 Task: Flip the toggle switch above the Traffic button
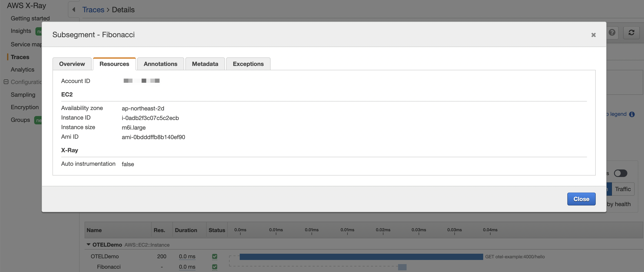tap(621, 173)
